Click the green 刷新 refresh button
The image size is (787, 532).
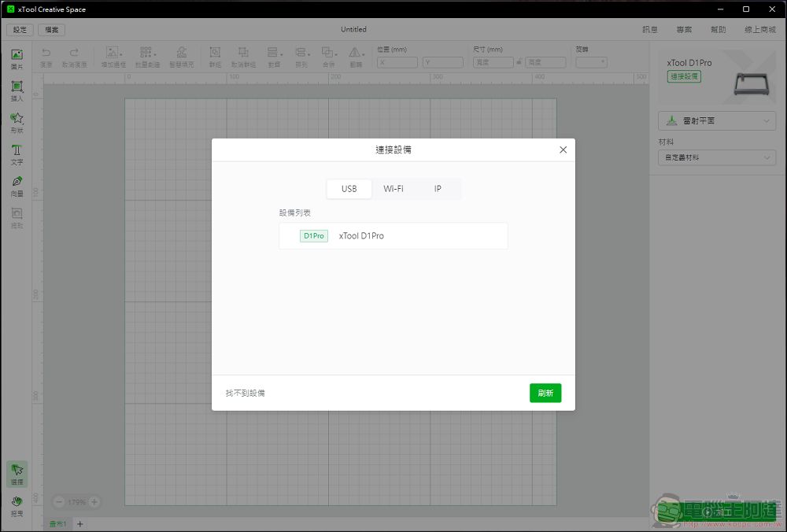(x=545, y=393)
